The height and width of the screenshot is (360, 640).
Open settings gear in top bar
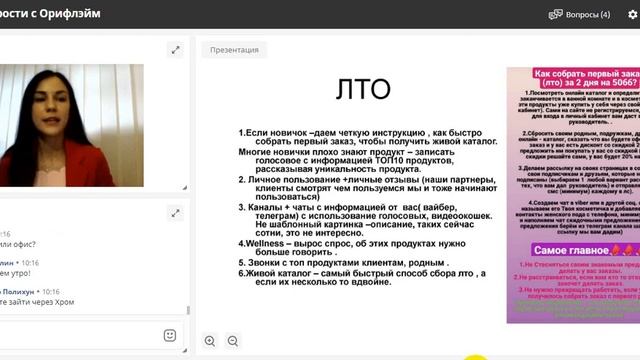coord(633,15)
